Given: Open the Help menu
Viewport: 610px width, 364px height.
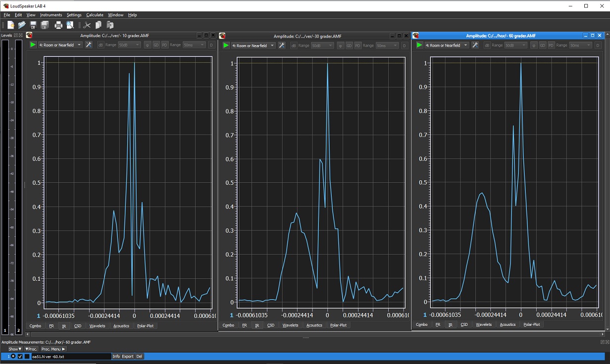Looking at the screenshot, I should [x=132, y=15].
